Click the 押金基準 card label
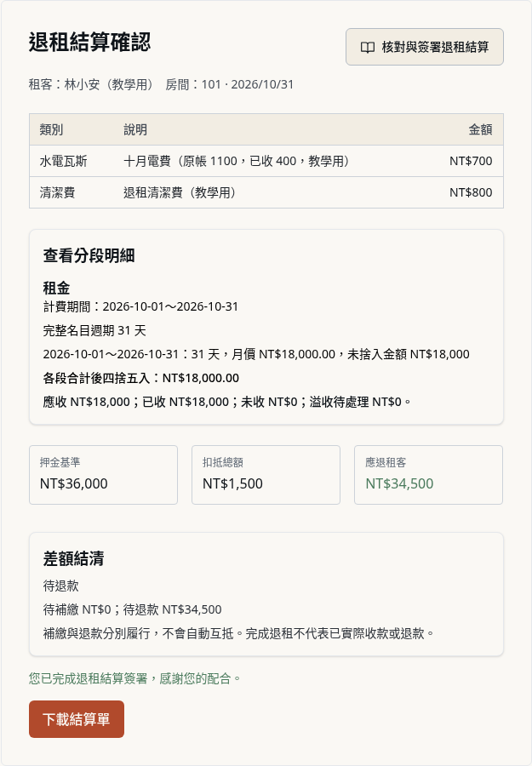This screenshot has height=766, width=532. tap(60, 462)
